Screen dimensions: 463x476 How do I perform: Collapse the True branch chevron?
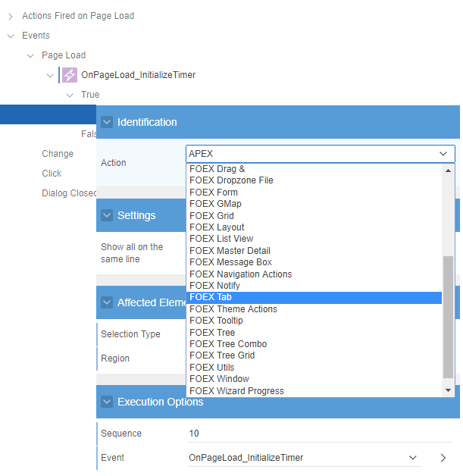[70, 96]
